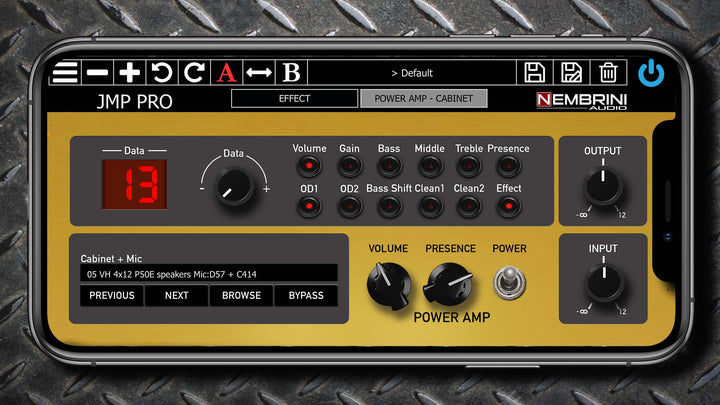Save preset as new file

(571, 73)
